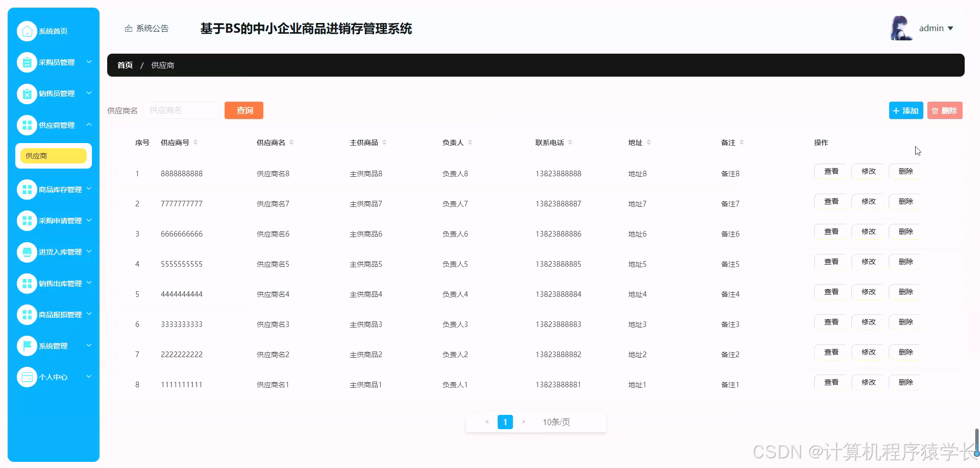
Task: Open the admin account dropdown
Action: pyautogui.click(x=936, y=28)
